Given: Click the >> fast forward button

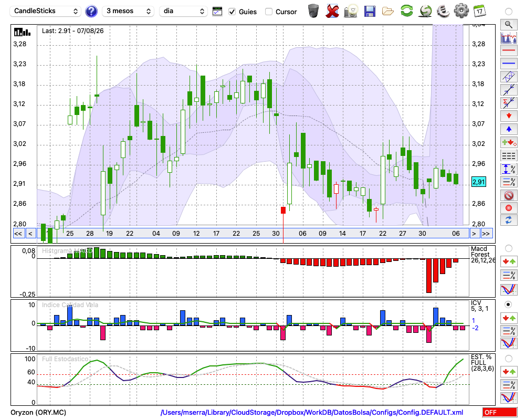Looking at the screenshot, I should click(487, 234).
